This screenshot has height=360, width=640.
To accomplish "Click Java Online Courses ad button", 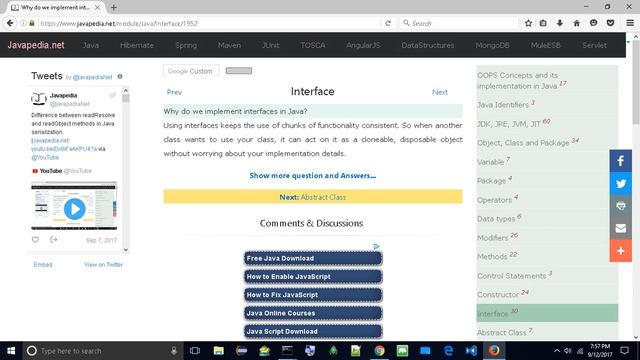I will (x=313, y=313).
